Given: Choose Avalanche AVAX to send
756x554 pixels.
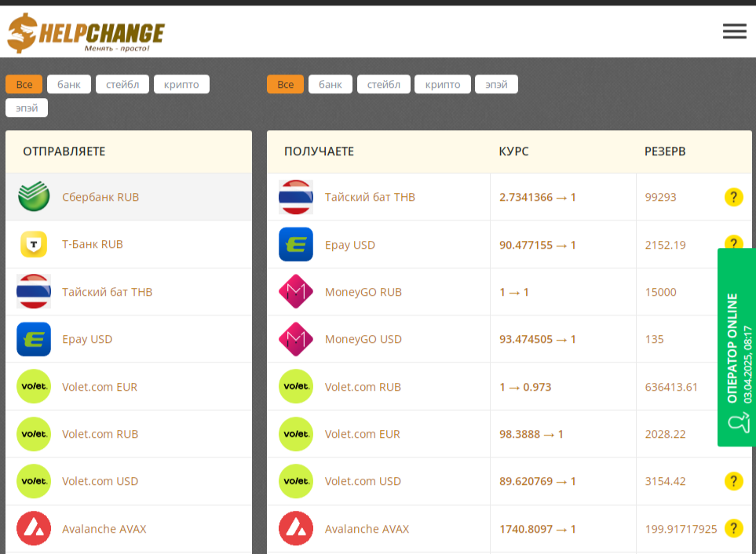Looking at the screenshot, I should (x=129, y=528).
